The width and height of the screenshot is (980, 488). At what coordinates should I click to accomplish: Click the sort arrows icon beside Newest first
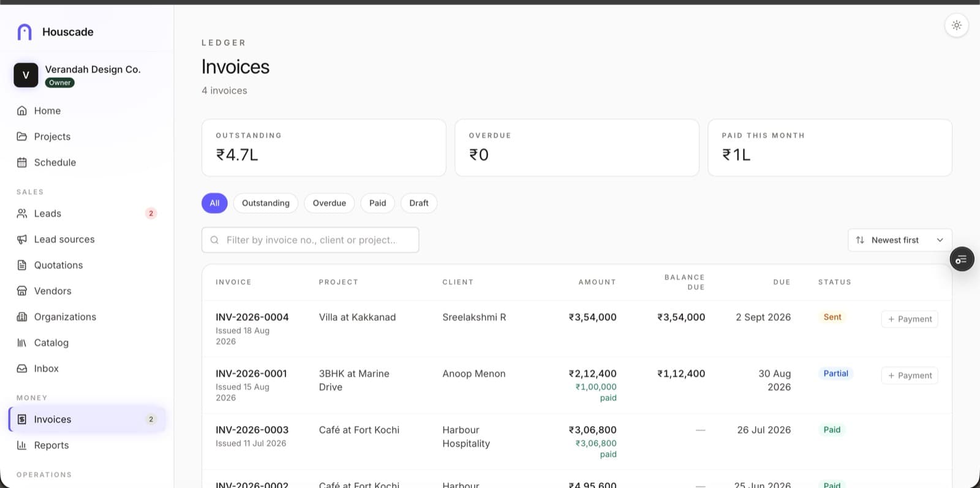[860, 240]
